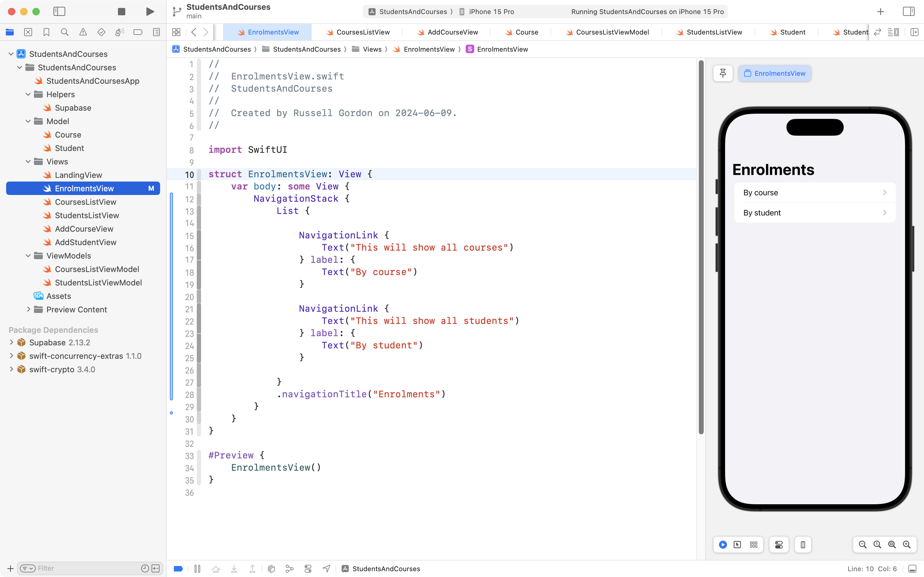
Task: Toggle the right inspector panel
Action: [x=908, y=11]
